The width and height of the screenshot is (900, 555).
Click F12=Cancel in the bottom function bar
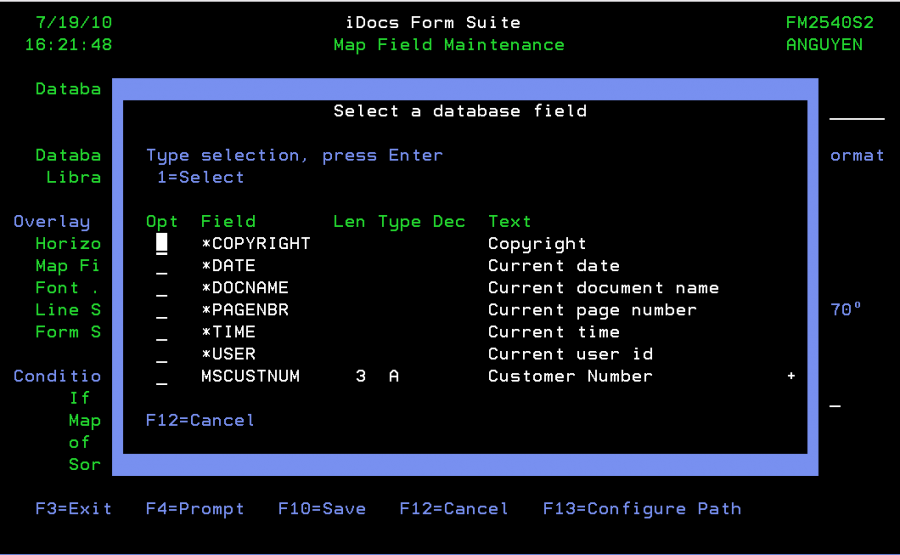pyautogui.click(x=453, y=508)
